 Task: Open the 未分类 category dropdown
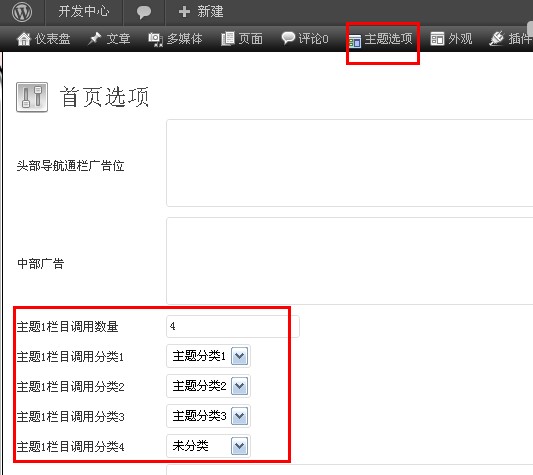[208, 446]
